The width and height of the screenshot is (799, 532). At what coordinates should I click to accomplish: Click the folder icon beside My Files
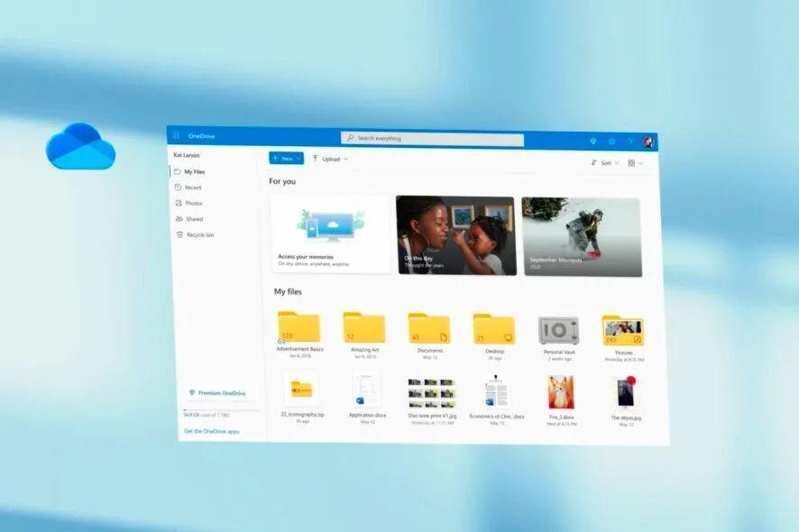(178, 171)
